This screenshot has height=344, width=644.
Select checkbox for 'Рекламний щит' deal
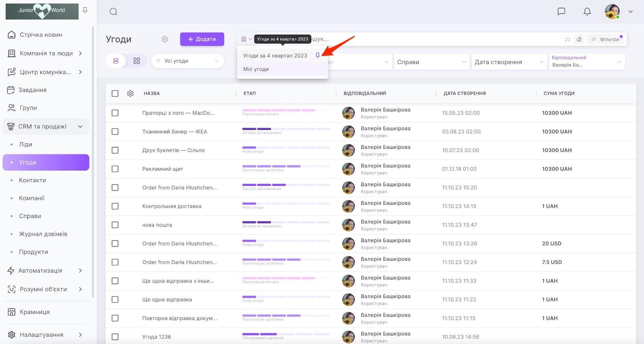coord(115,169)
